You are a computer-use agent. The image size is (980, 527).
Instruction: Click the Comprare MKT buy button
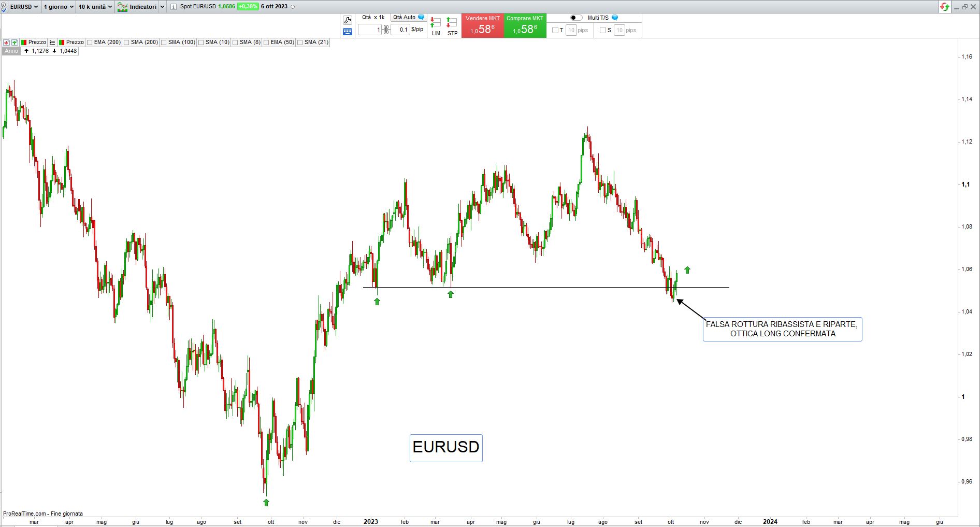[x=525, y=26]
